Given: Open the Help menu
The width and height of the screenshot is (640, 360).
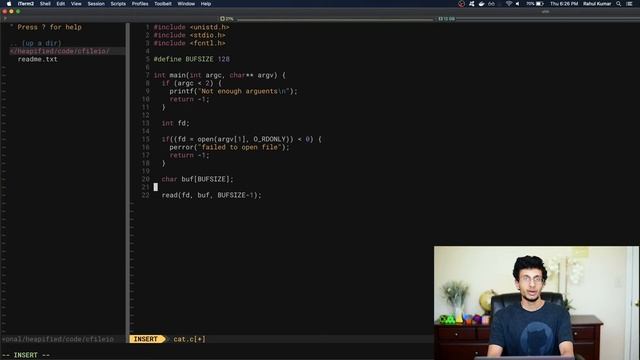Looking at the screenshot, I should click(206, 4).
